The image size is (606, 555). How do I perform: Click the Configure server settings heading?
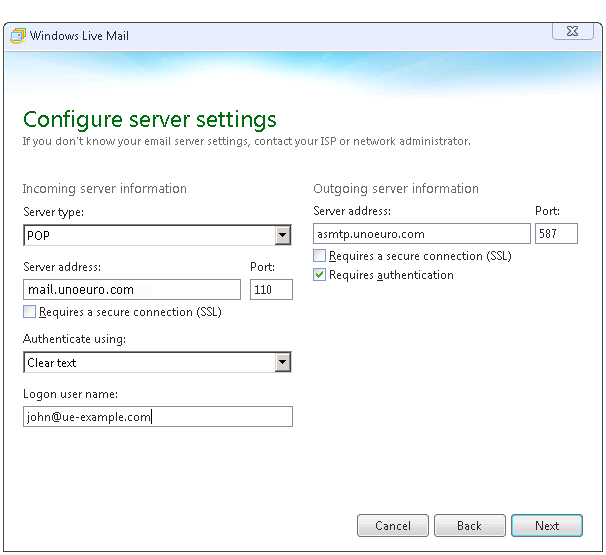150,120
